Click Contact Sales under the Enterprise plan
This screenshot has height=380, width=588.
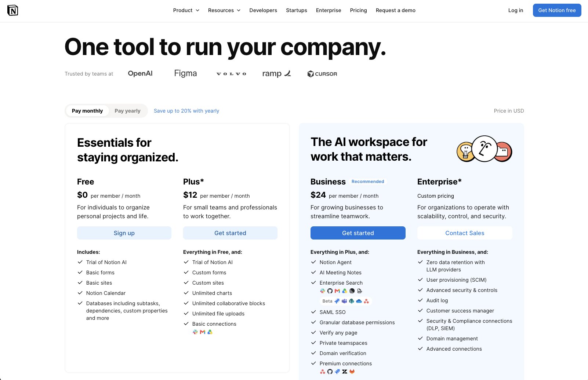465,233
